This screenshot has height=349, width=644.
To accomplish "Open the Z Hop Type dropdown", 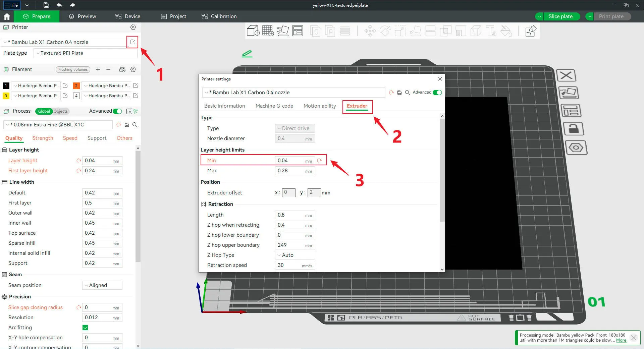I will [x=295, y=255].
